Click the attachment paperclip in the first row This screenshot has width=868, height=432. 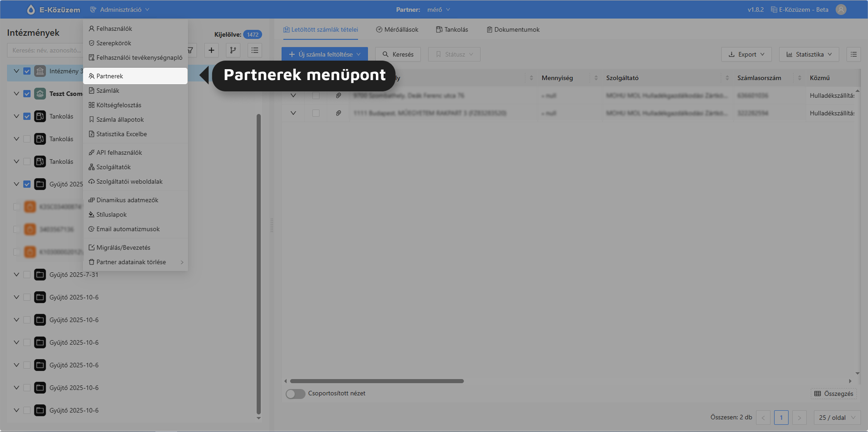click(x=338, y=95)
